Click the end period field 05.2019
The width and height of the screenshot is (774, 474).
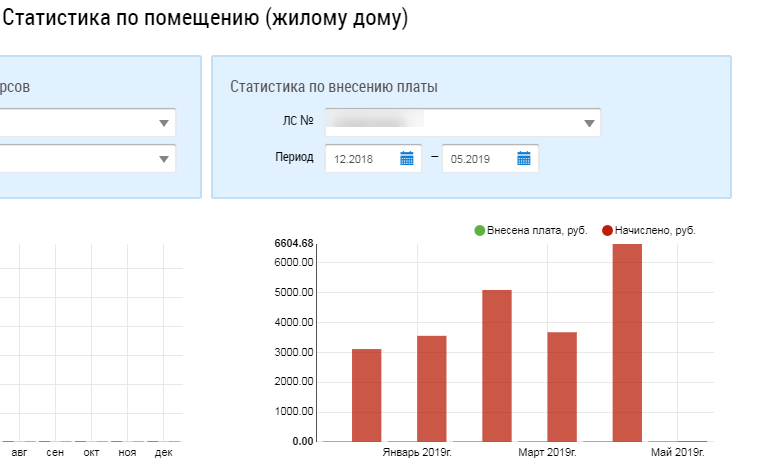[x=477, y=158]
